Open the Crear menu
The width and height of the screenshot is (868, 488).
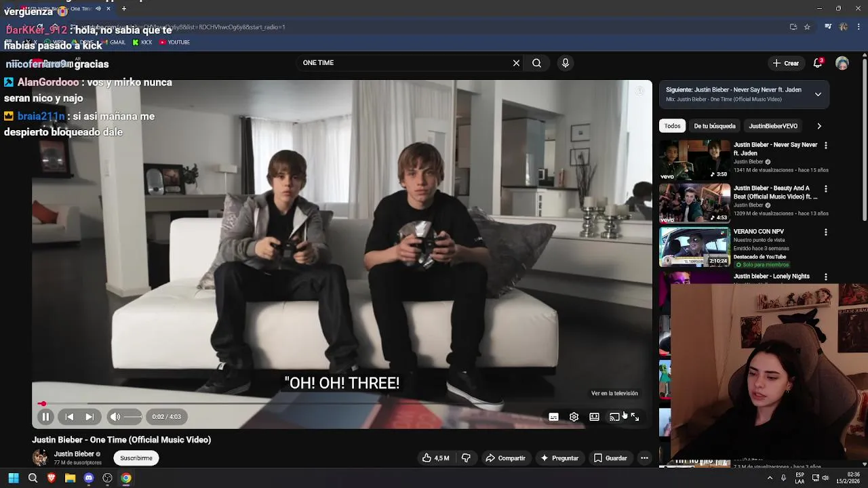coord(786,63)
